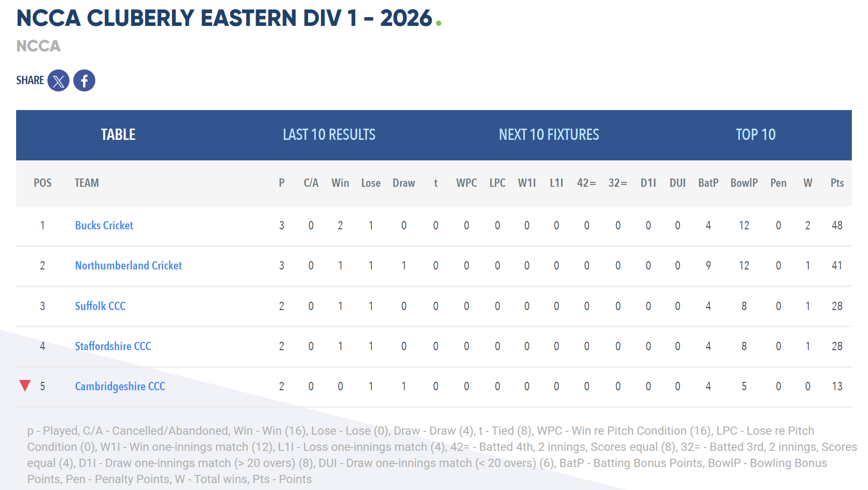
Task: Open the NEXT 10 FIXTURES tab
Action: 549,135
